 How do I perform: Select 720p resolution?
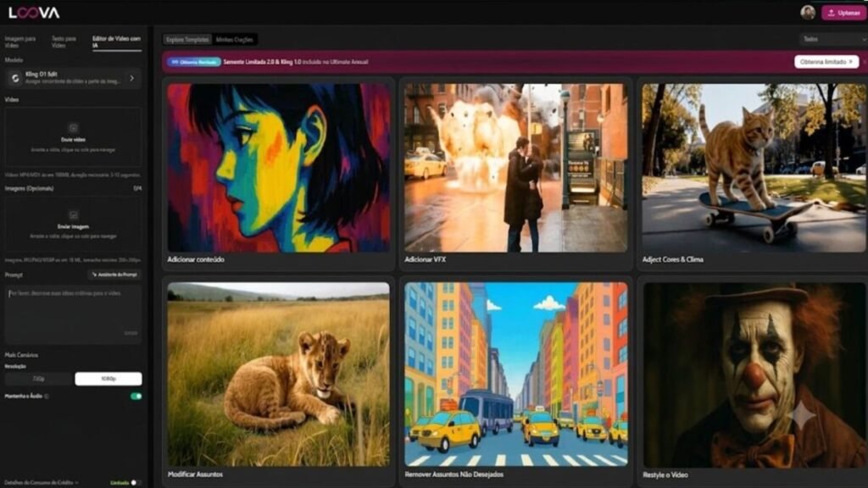(x=39, y=379)
